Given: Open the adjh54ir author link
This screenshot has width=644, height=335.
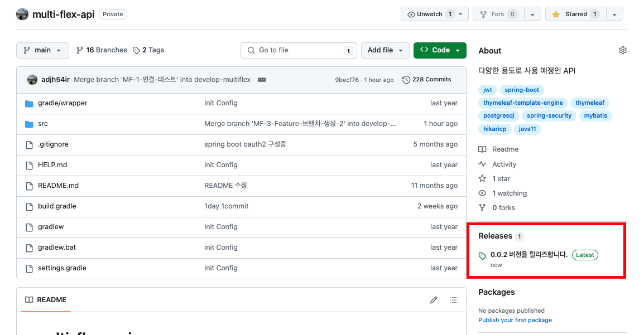Looking at the screenshot, I should click(x=55, y=80).
